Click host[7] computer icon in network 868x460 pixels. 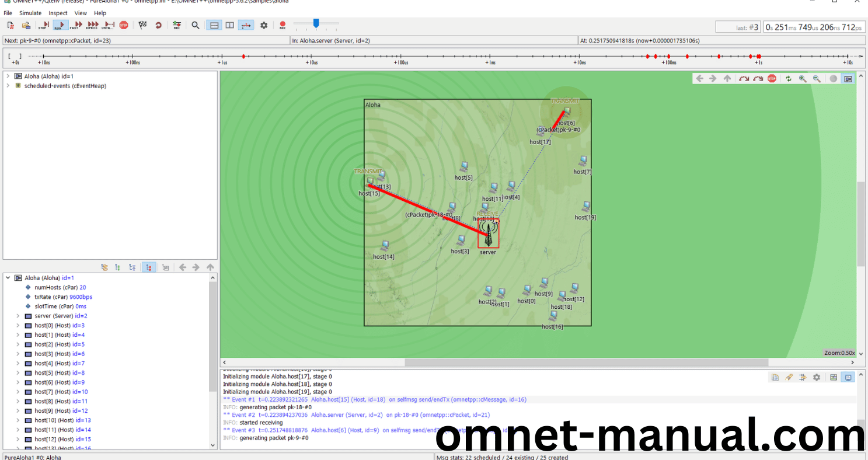tap(582, 161)
